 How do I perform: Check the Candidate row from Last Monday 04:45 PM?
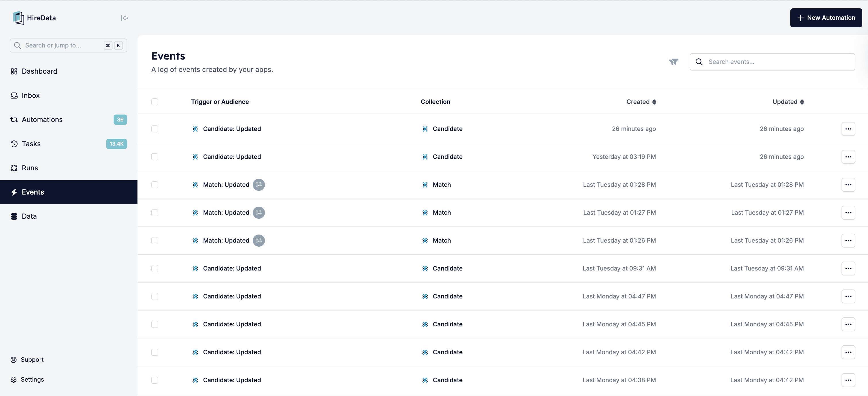(155, 325)
